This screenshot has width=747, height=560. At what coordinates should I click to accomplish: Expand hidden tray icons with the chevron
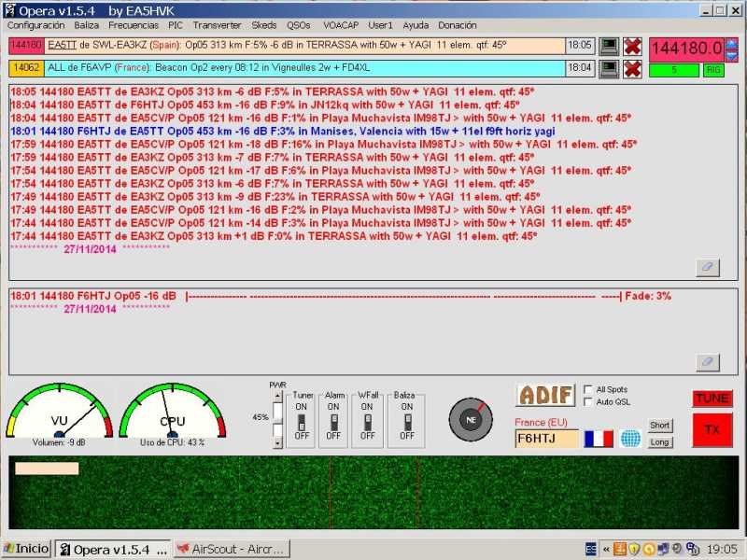606,549
